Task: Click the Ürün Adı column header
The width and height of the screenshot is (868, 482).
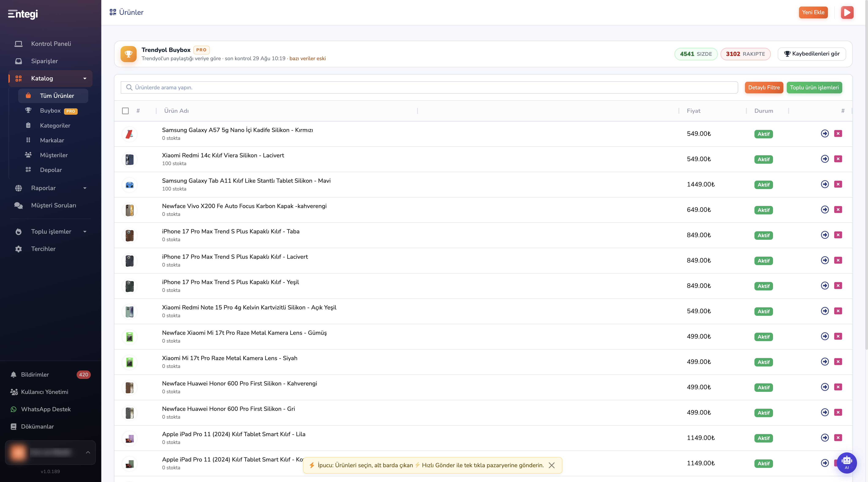Action: click(x=176, y=111)
